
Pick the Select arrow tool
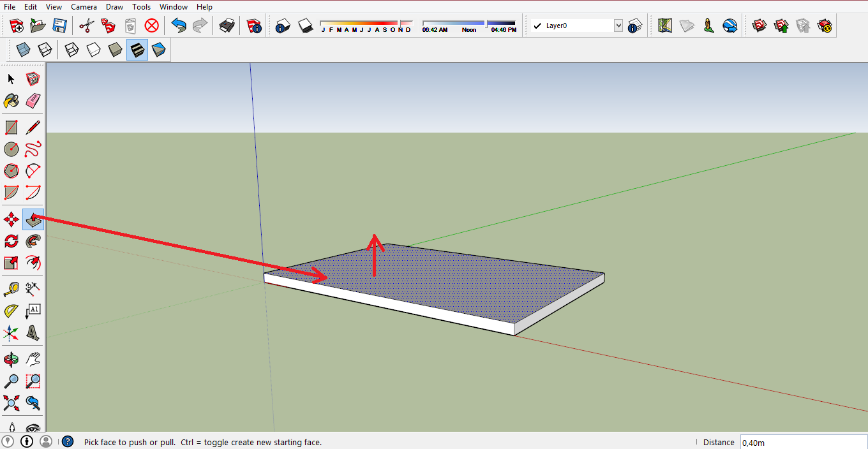pos(11,79)
